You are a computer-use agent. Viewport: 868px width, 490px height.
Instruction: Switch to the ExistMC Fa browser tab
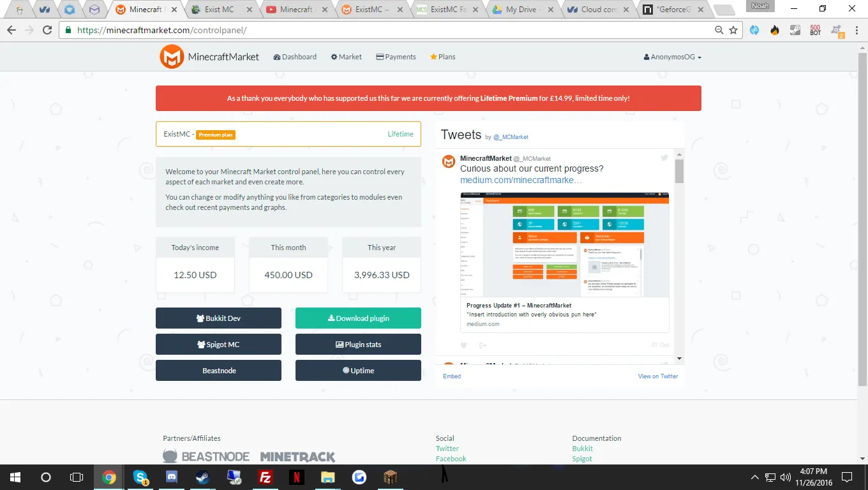point(447,10)
